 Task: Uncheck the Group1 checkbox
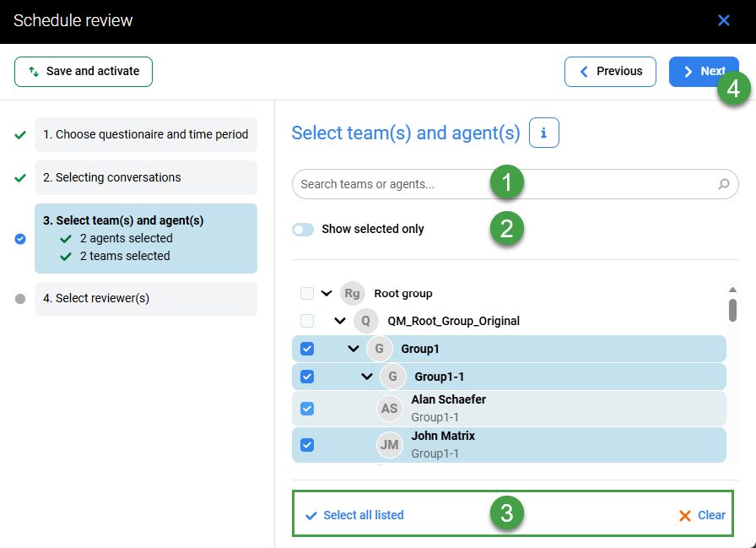(x=307, y=349)
